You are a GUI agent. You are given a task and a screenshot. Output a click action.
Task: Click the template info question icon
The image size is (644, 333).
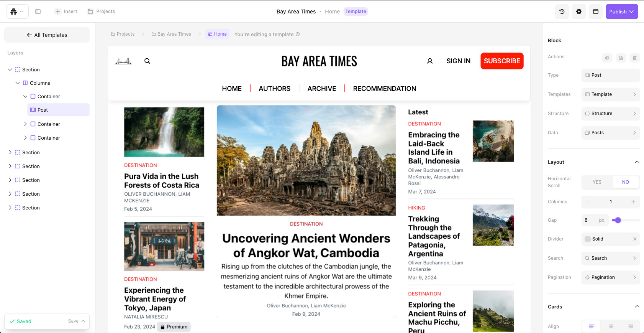[298, 34]
